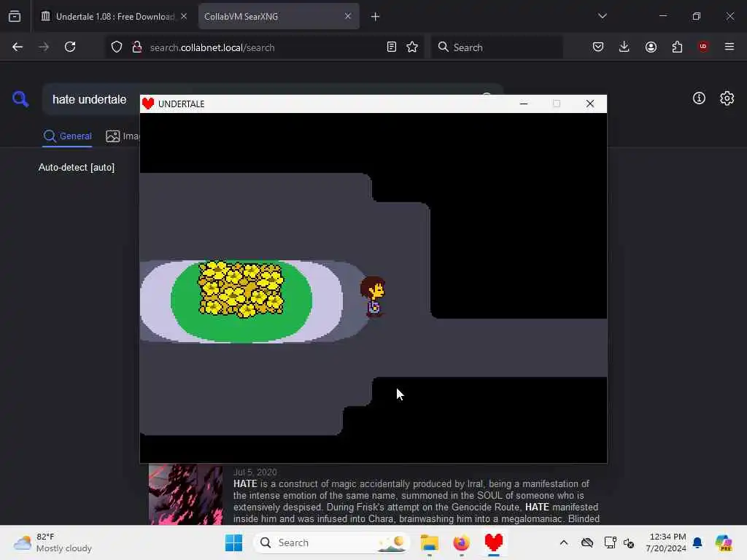Bookmark this page with the star
Viewport: 747px width, 560px height.
(x=412, y=47)
